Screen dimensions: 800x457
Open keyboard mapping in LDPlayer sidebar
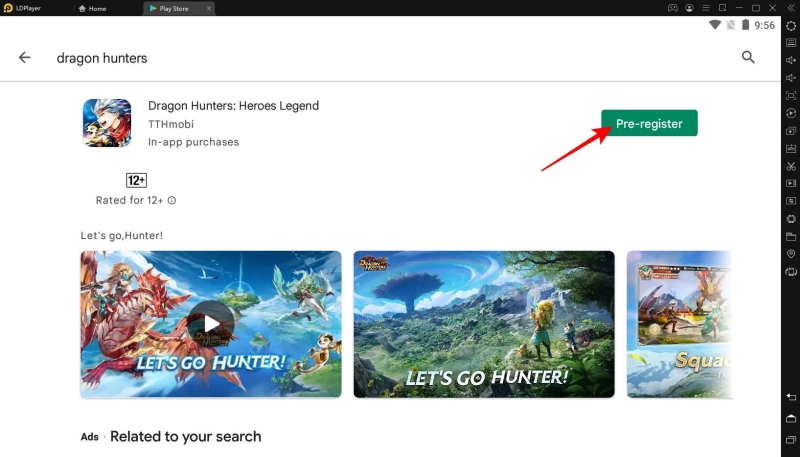791,43
